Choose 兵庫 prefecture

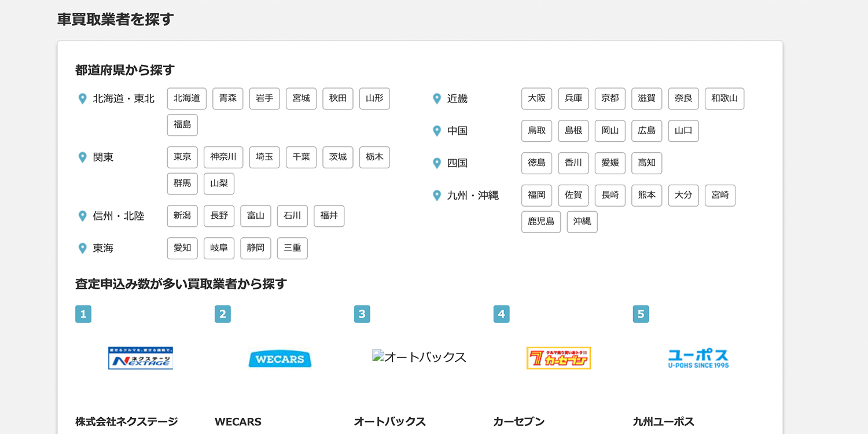[x=573, y=98]
